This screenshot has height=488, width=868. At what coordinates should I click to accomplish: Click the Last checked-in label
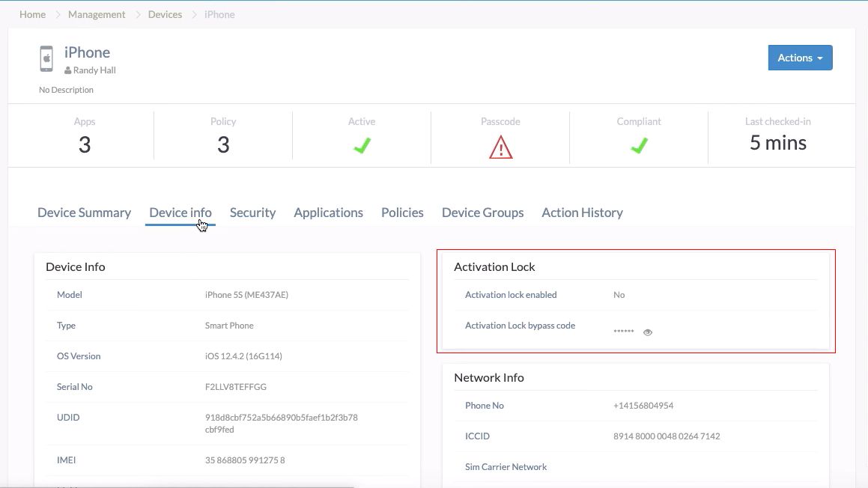click(x=778, y=122)
